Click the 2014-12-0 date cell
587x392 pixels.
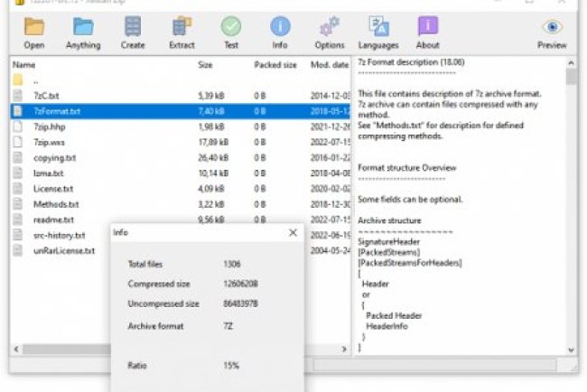pyautogui.click(x=331, y=96)
